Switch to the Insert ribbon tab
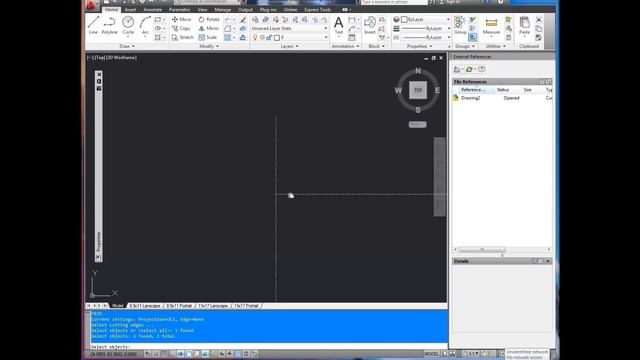 coord(131,9)
